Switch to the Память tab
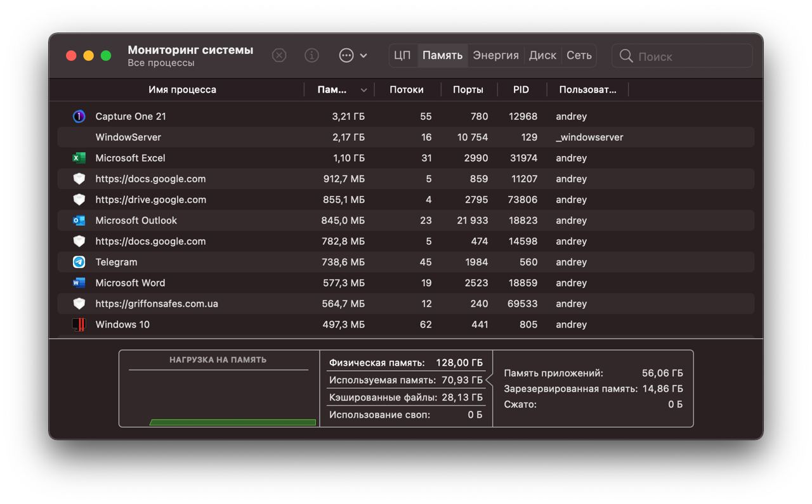Viewport: 812px width, 504px height. coord(442,56)
